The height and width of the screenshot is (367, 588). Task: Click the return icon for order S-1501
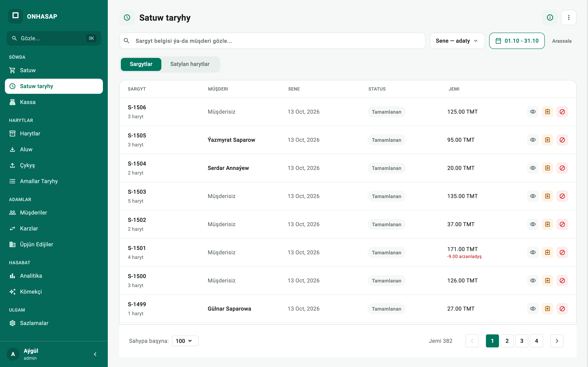tap(547, 252)
